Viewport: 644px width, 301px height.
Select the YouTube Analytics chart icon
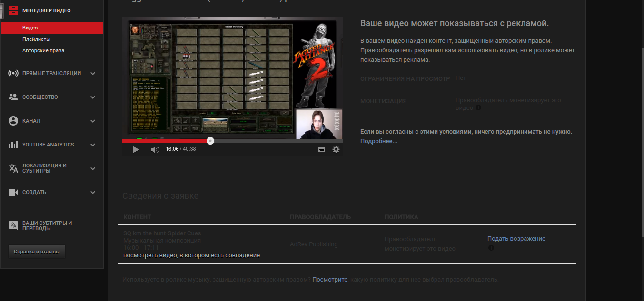point(12,144)
